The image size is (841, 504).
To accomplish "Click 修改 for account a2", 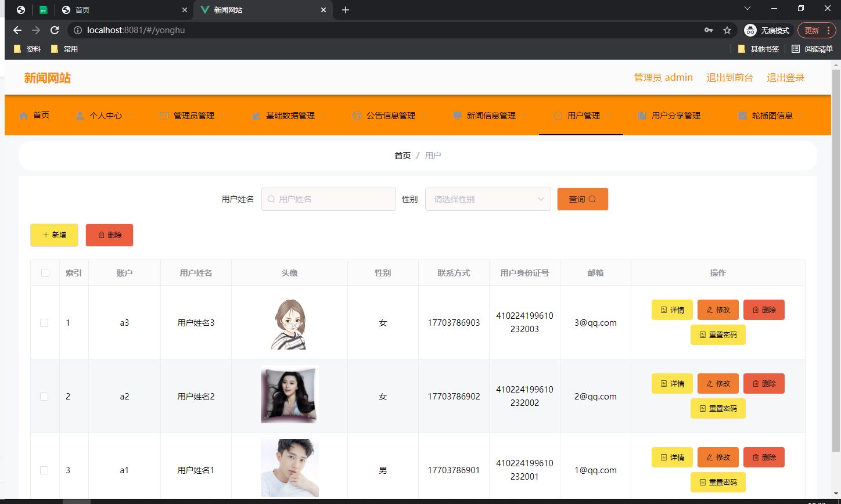I will (x=718, y=384).
